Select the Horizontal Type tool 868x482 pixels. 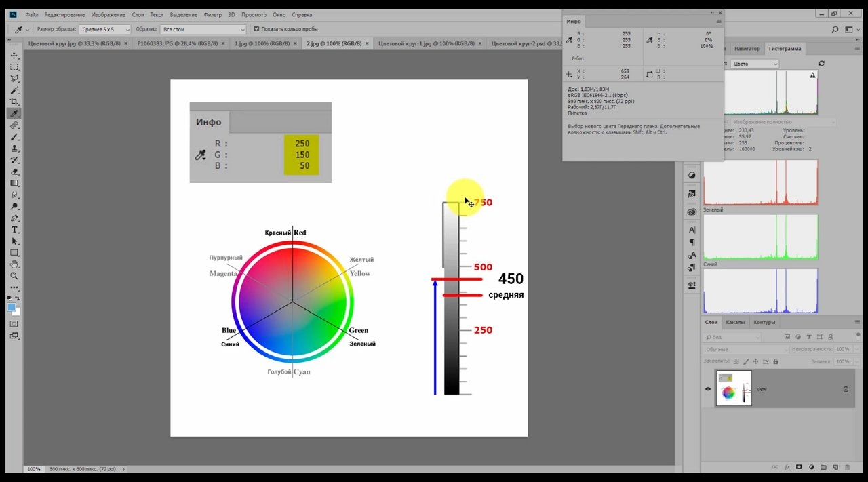(14, 230)
